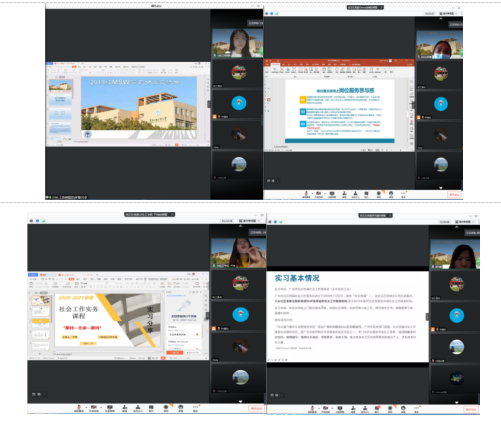Click red Leave Meeting button in 实习基本情况 window
This screenshot has height=424, width=501.
tap(471, 409)
